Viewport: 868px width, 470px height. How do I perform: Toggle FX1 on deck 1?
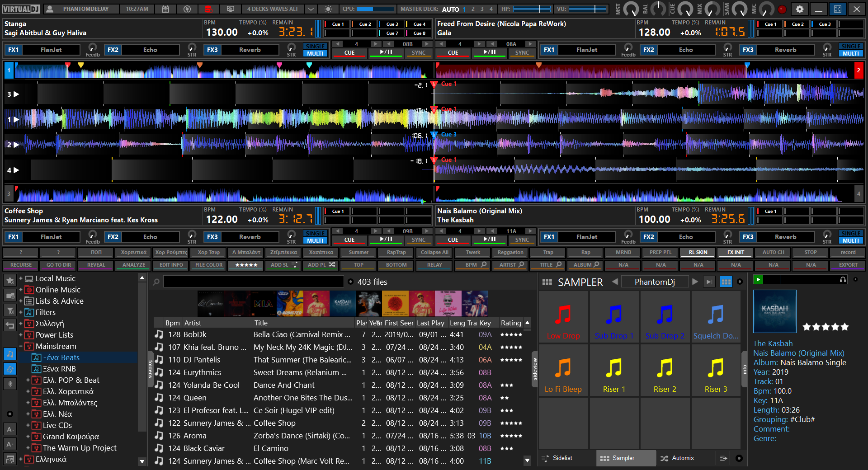pos(14,50)
